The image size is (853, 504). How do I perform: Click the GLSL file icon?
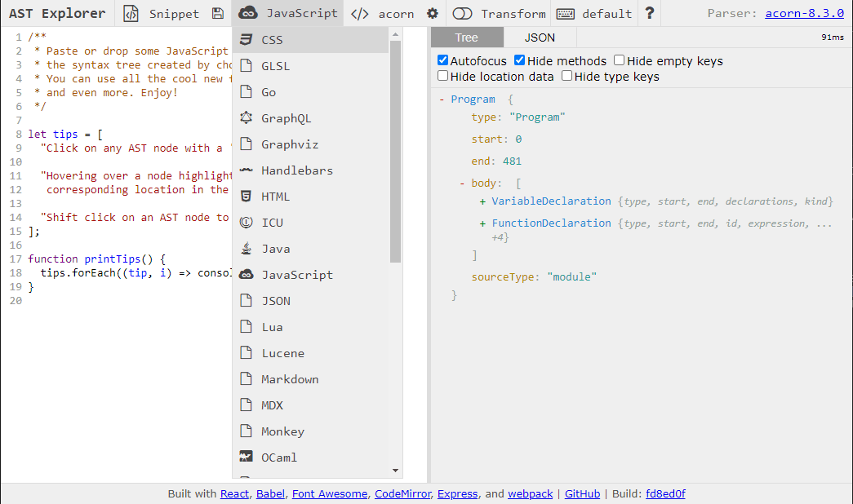click(247, 66)
